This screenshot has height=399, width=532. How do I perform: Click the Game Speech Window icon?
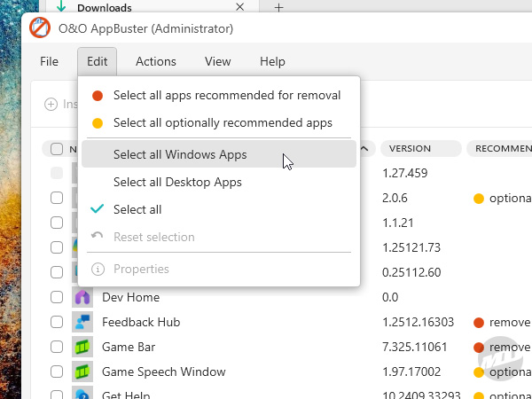tap(82, 372)
